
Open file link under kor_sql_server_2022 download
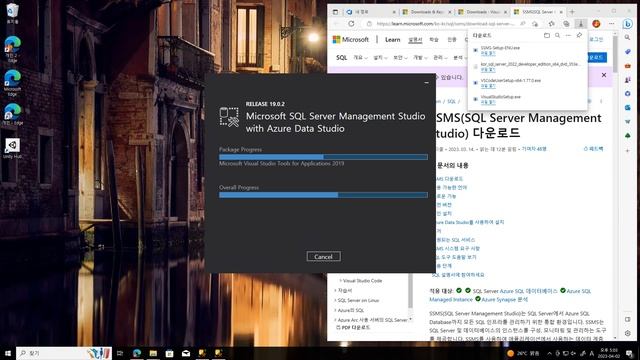pos(488,69)
